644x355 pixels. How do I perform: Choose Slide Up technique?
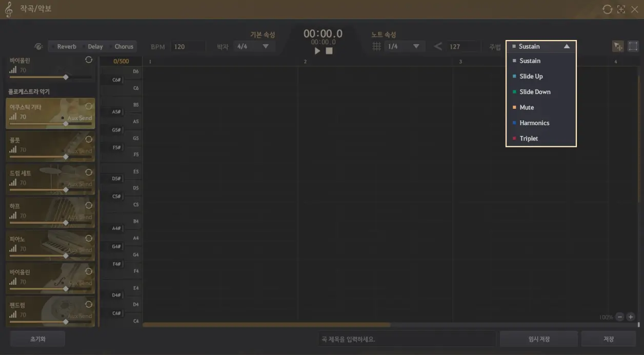pyautogui.click(x=541, y=76)
